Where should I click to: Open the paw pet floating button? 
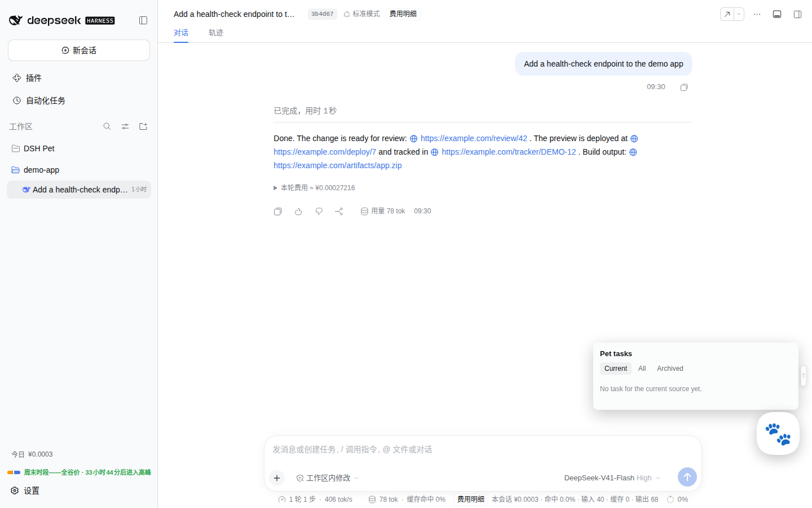click(x=778, y=433)
